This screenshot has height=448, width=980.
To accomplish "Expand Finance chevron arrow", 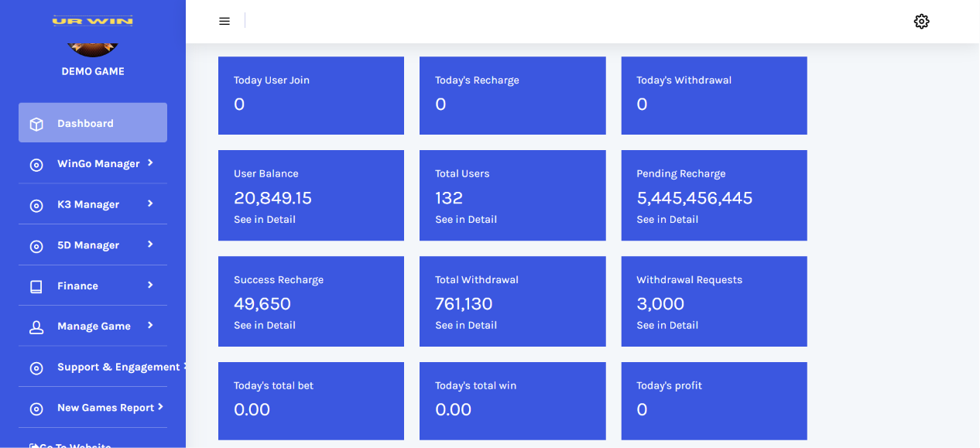I will (150, 285).
